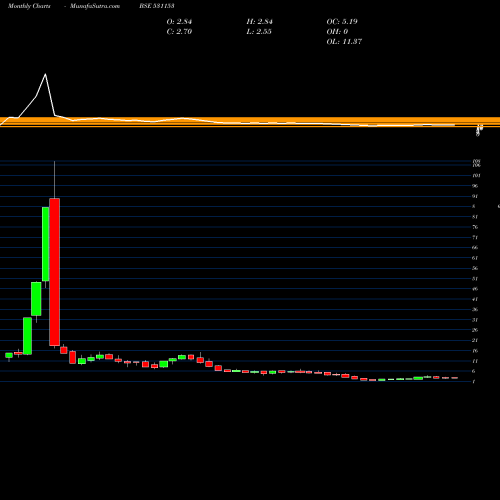Select the high value 'H: 2.84'
Screen dimensions: 500x500
[x=260, y=22]
